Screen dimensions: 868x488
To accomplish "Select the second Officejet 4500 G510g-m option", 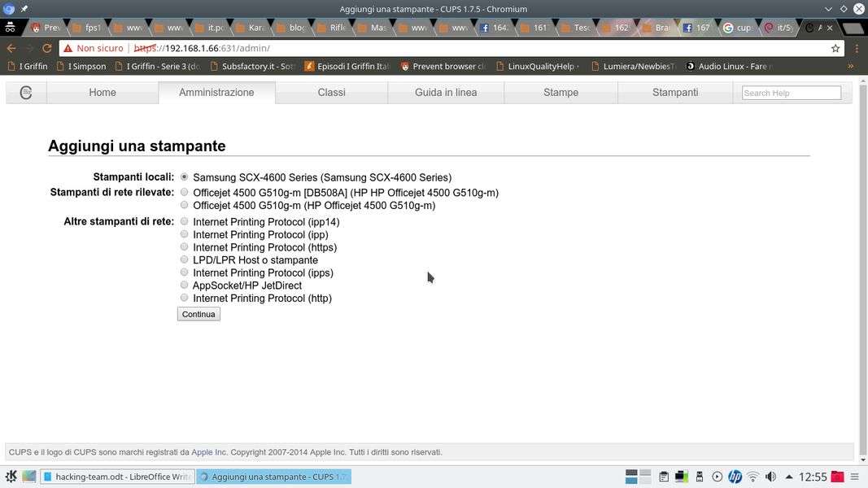I will click(185, 205).
